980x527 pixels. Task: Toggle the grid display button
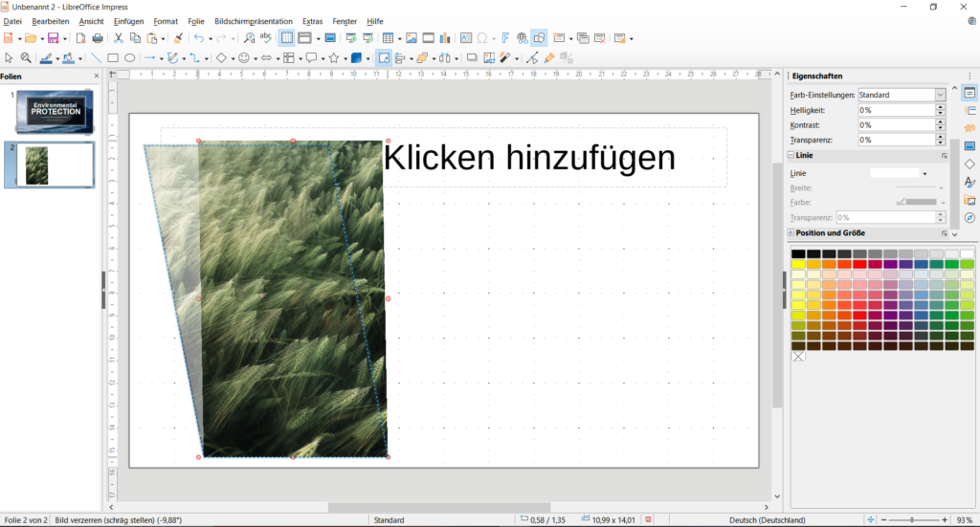286,38
